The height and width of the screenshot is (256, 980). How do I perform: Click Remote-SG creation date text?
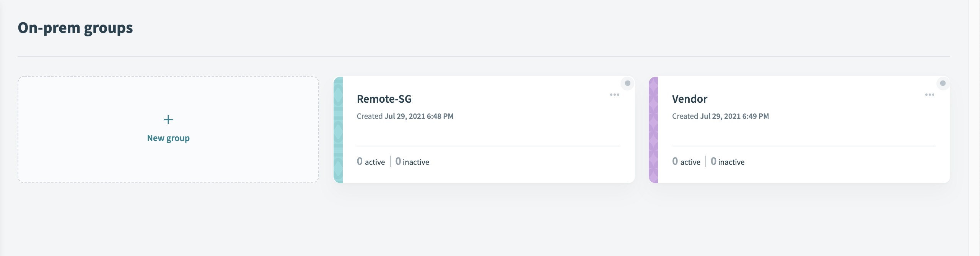tap(405, 116)
